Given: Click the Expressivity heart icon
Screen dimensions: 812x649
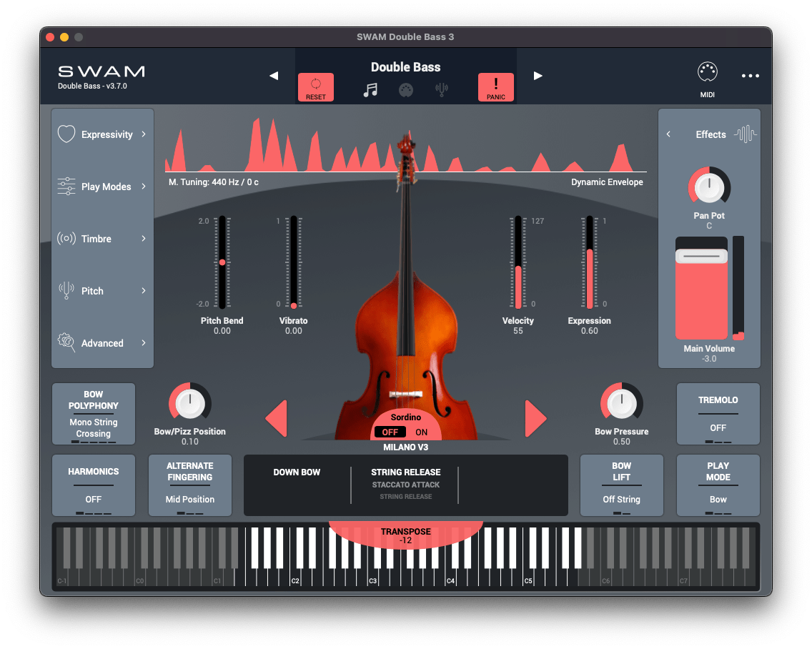Looking at the screenshot, I should point(65,134).
